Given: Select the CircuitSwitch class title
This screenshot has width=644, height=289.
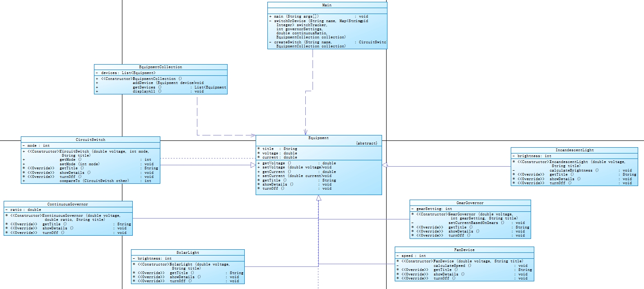Looking at the screenshot, I should coord(90,140).
